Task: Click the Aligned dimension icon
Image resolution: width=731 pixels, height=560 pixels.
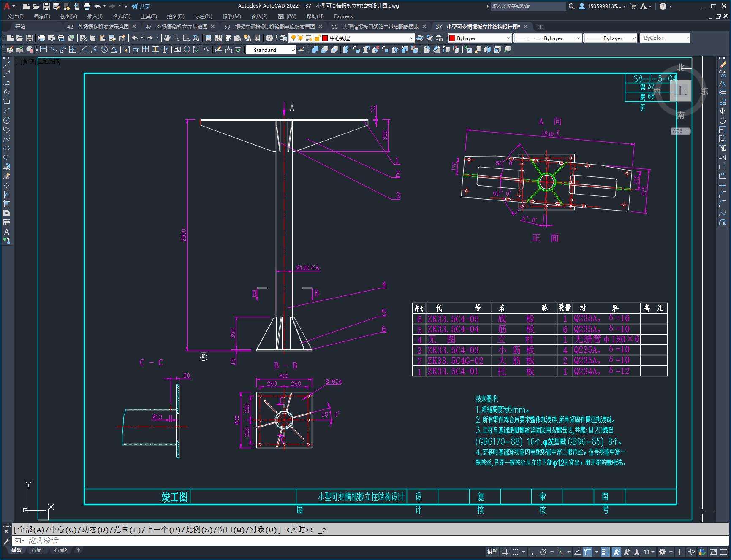Action: click(53, 49)
